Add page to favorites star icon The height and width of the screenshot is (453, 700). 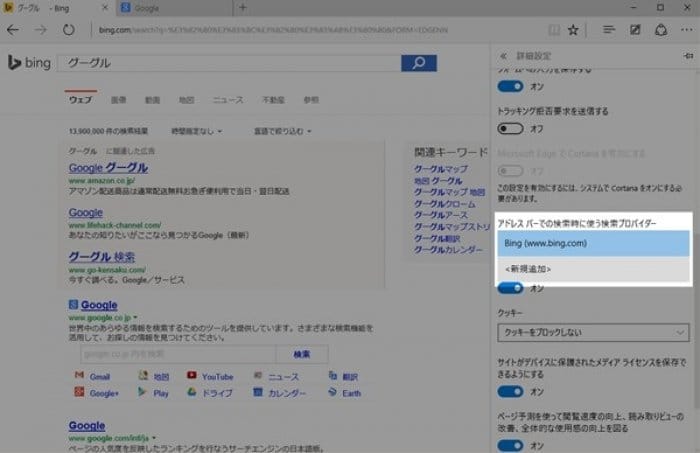(x=573, y=30)
